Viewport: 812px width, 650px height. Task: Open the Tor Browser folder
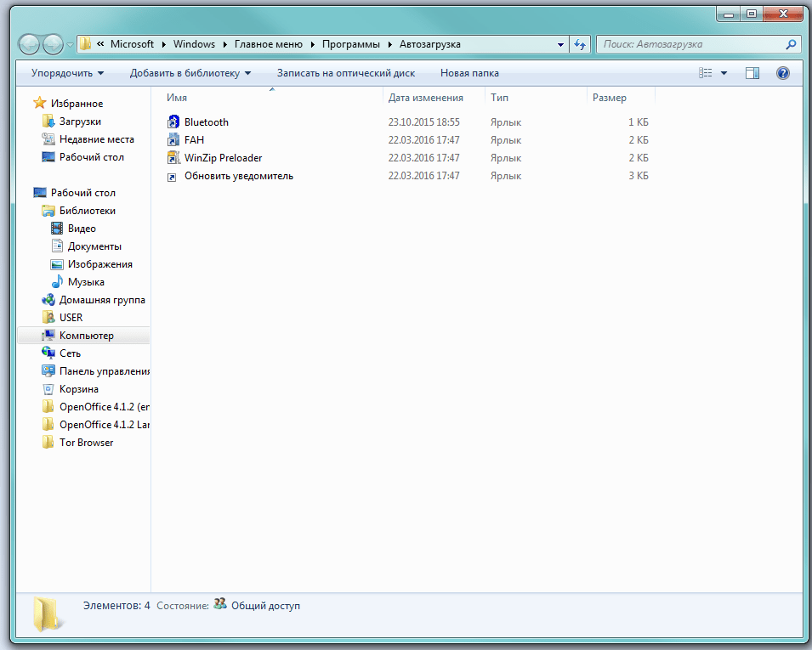[x=87, y=443]
